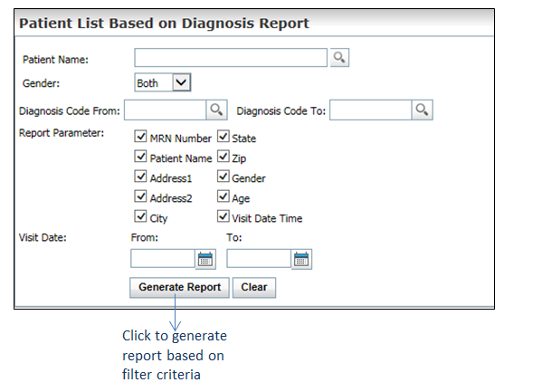
Task: Toggle the Age checkbox
Action: point(223,196)
